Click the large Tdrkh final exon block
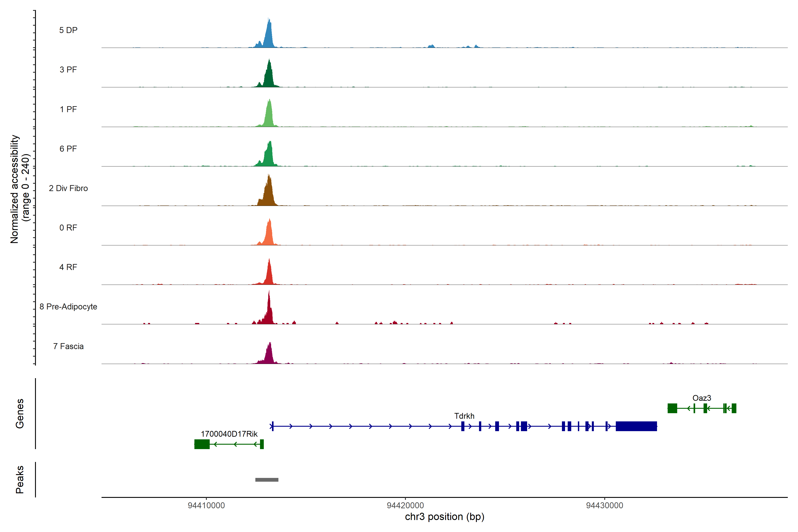Viewport: 798px width, 532px height. [x=636, y=426]
